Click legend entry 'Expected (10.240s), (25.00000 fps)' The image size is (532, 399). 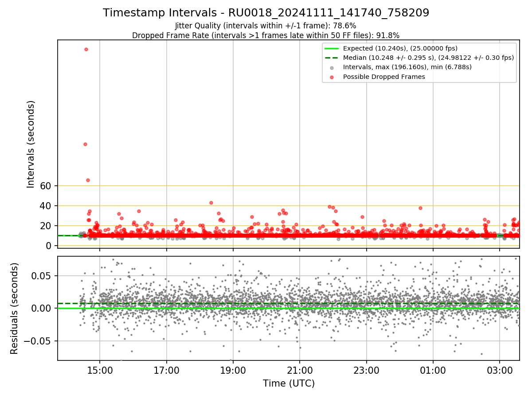click(x=400, y=48)
